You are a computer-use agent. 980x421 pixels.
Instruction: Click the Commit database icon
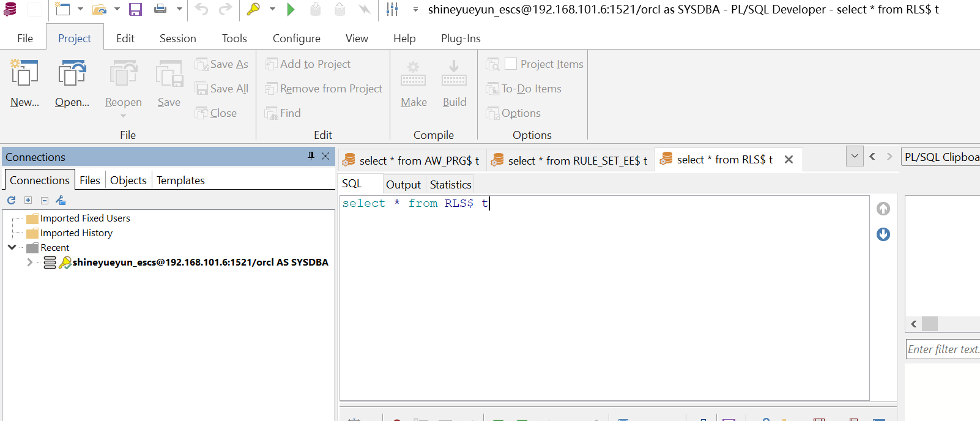coord(315,9)
